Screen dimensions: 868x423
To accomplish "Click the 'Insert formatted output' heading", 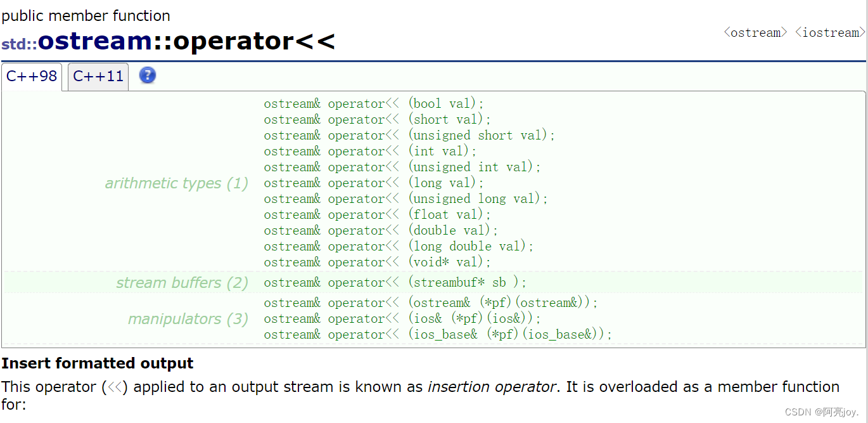I will point(98,363).
